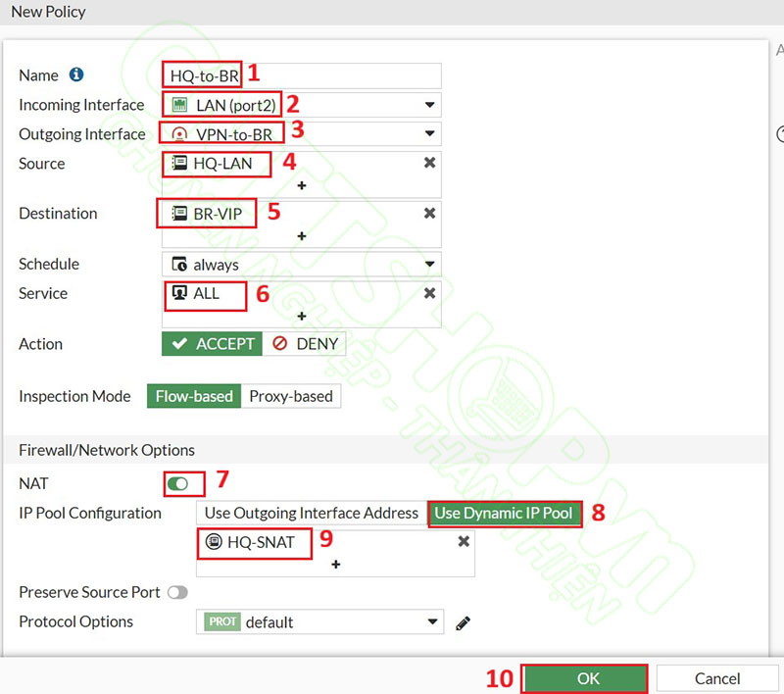Select the Use Dynamic IP Pool option
This screenshot has width=784, height=694.
[504, 513]
